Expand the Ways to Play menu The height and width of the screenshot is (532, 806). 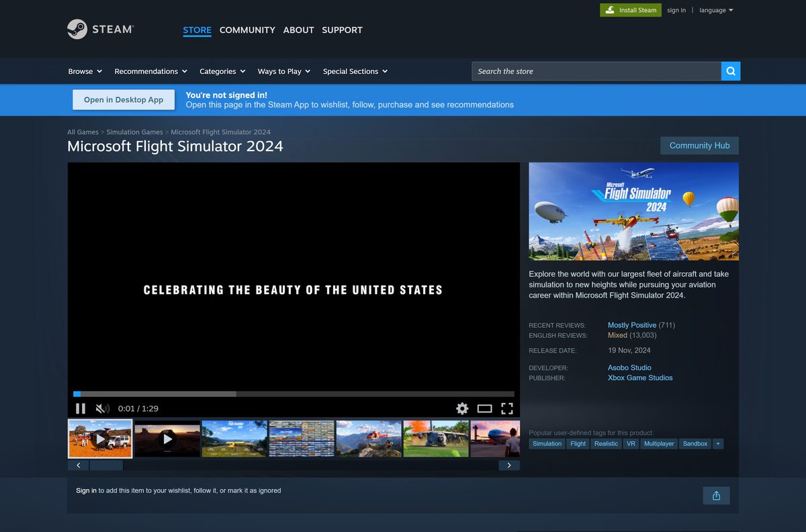tap(284, 71)
